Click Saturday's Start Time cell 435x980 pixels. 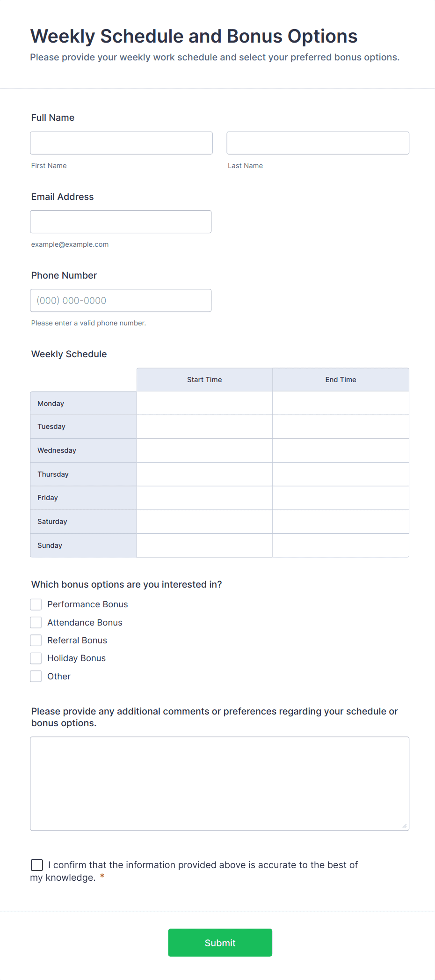[x=204, y=521]
